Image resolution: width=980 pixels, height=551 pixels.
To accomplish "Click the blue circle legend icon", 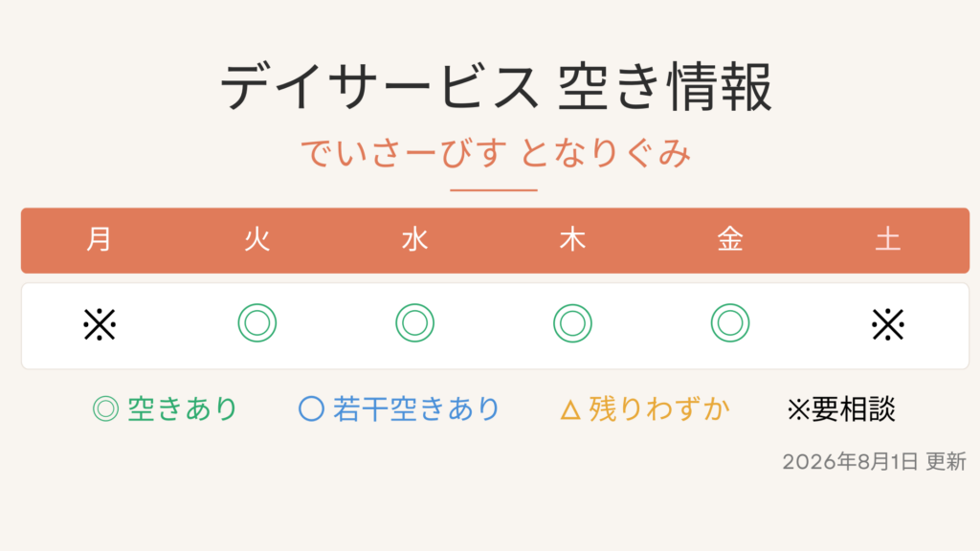I will (x=311, y=409).
